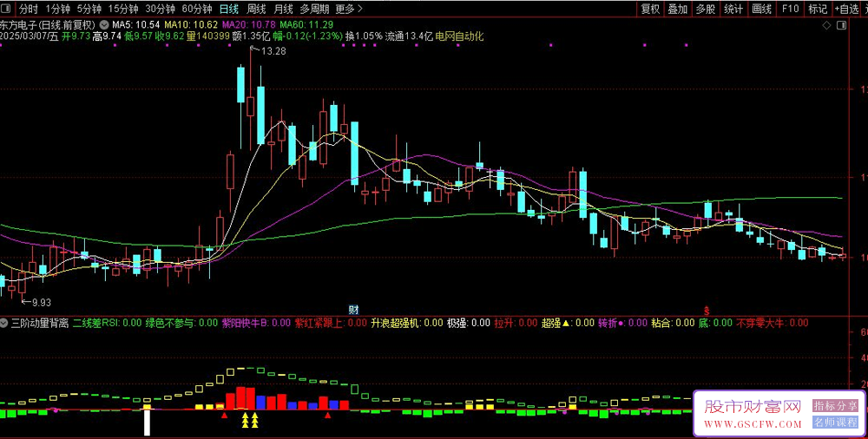
Task: Click the 极强: 0.00 value
Action: 469,323
